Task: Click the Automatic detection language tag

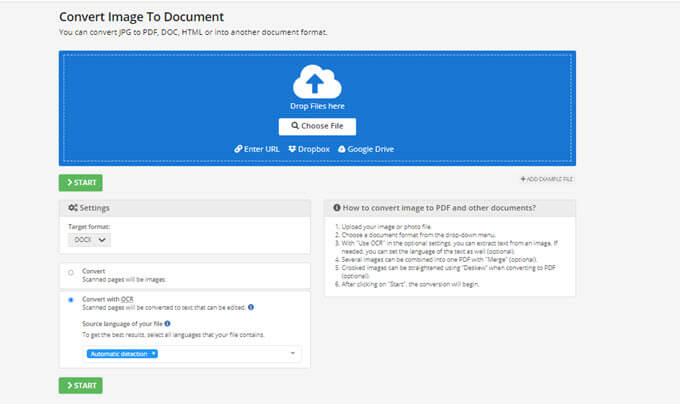Action: point(122,354)
